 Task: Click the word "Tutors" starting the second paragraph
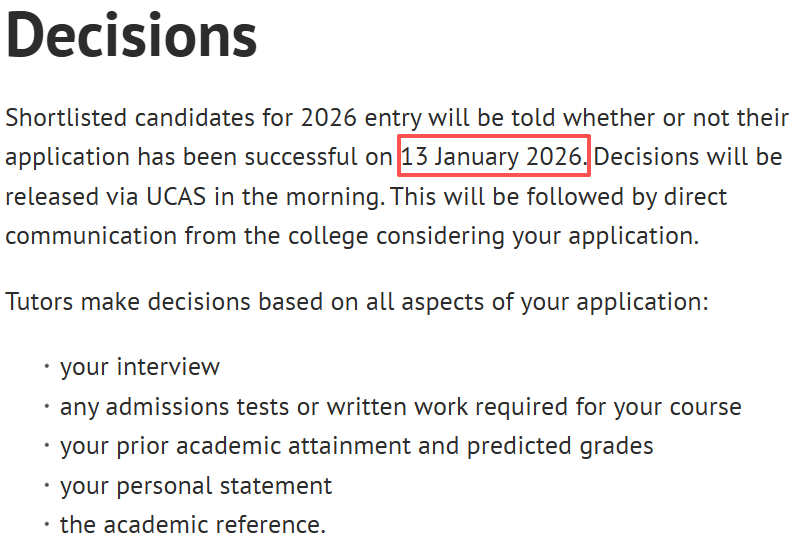click(39, 302)
